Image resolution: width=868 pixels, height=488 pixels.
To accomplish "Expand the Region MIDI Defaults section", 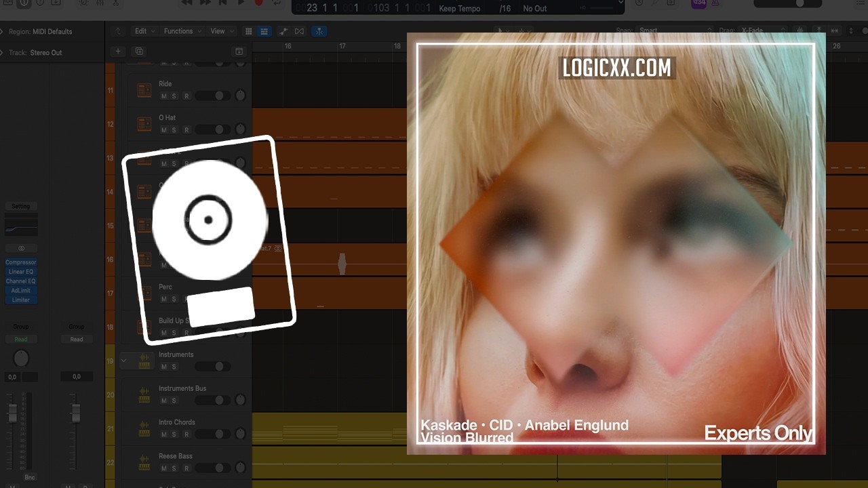I will pyautogui.click(x=2, y=32).
